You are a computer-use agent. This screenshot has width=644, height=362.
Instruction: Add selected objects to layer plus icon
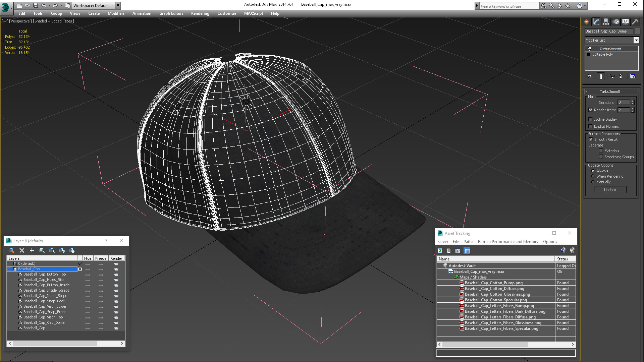coord(32,250)
